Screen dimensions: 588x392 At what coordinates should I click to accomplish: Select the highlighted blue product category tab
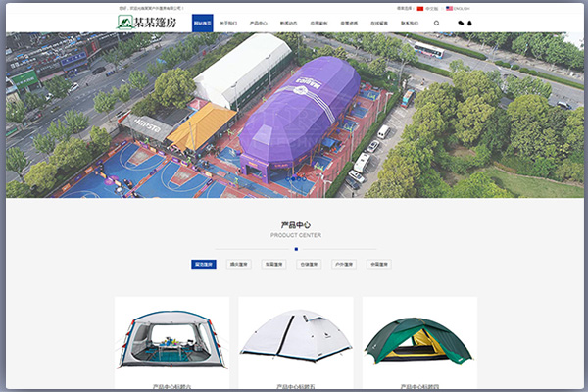coord(203,264)
